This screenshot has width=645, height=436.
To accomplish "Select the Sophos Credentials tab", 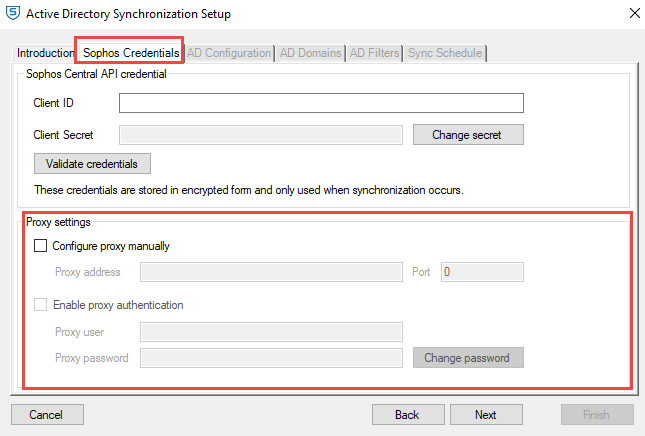I will tap(131, 53).
